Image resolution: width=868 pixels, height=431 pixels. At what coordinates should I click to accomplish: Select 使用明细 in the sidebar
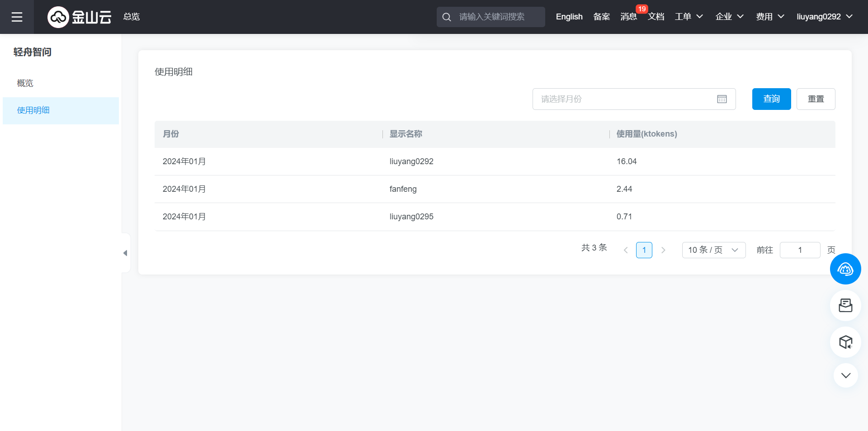click(33, 110)
